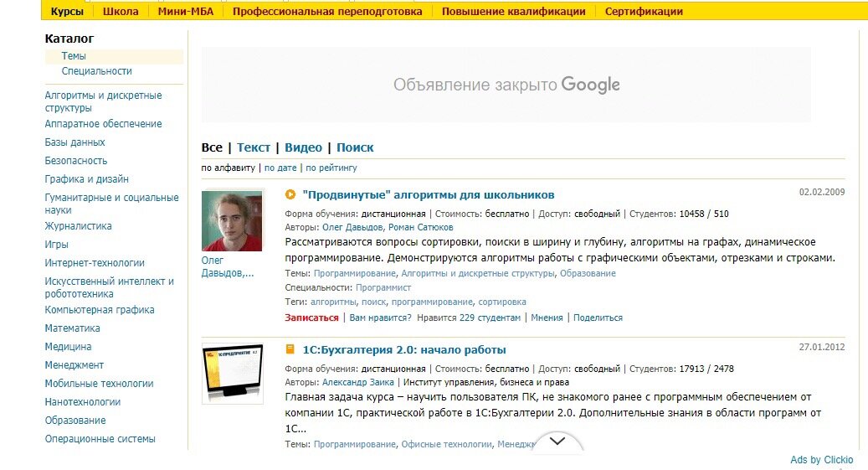This screenshot has width=868, height=470.
Task: Sort courses по дате
Action: (280, 168)
